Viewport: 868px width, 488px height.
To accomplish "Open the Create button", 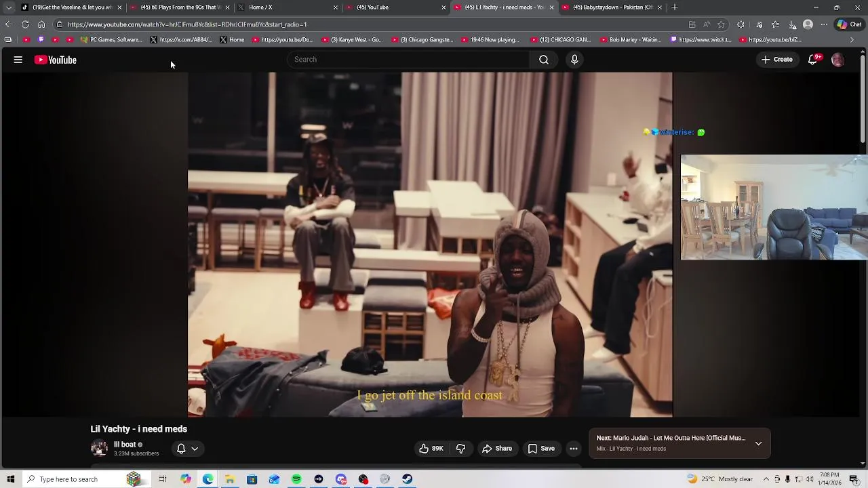I will 776,60.
